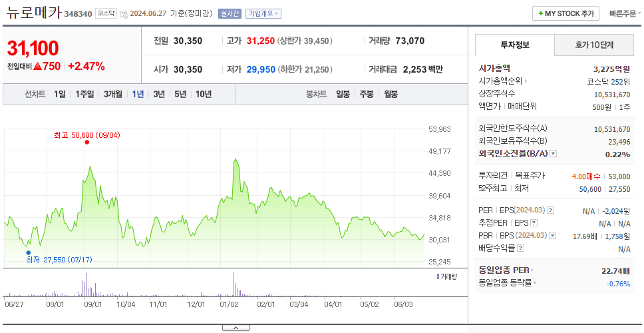Open the help icon next to PBR BPS(2024.03)

553,236
